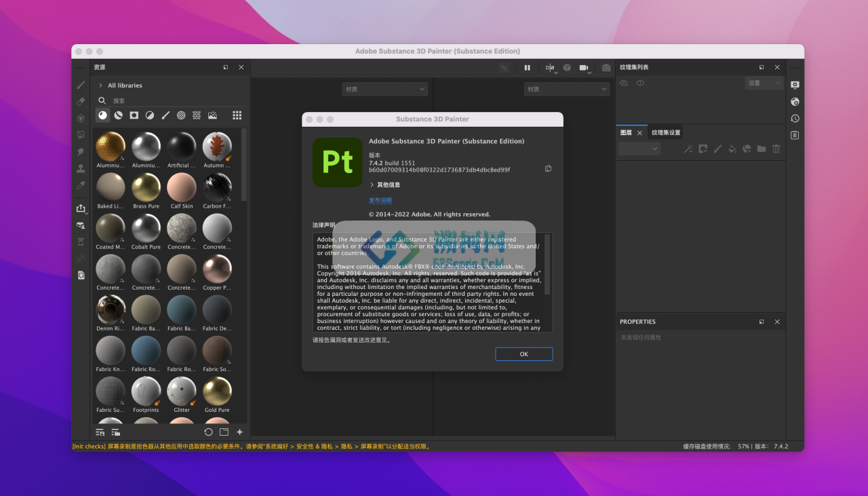868x496 pixels.
Task: Open add mask dropdown icon in Layers
Action: pyautogui.click(x=703, y=149)
